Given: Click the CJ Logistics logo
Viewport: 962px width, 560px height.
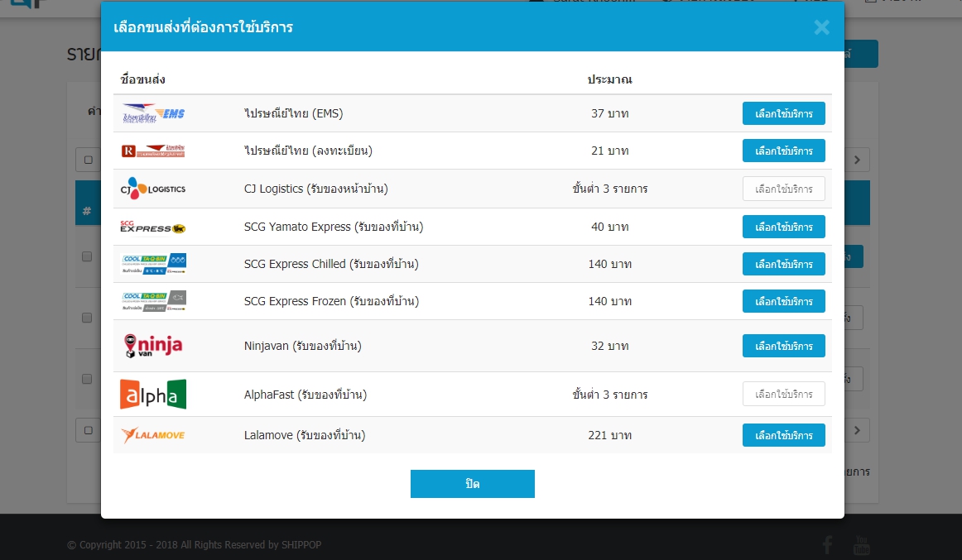Looking at the screenshot, I should click(153, 189).
